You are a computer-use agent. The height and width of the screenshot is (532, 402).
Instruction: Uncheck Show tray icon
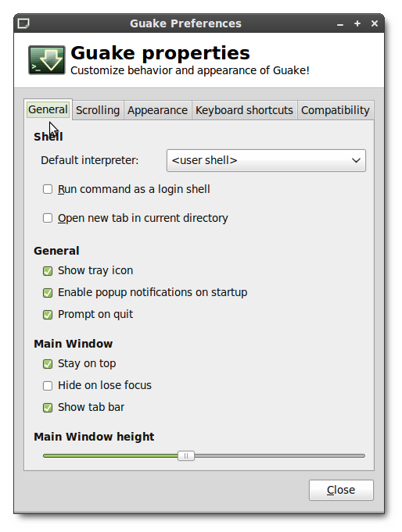pos(48,271)
